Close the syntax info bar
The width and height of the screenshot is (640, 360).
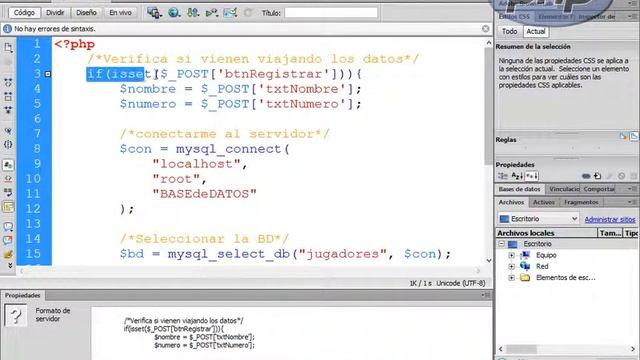[485, 29]
